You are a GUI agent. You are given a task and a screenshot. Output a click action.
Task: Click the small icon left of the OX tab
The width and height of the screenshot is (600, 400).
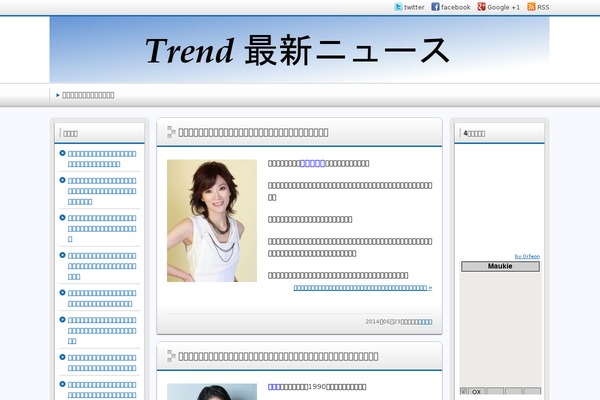click(x=463, y=391)
